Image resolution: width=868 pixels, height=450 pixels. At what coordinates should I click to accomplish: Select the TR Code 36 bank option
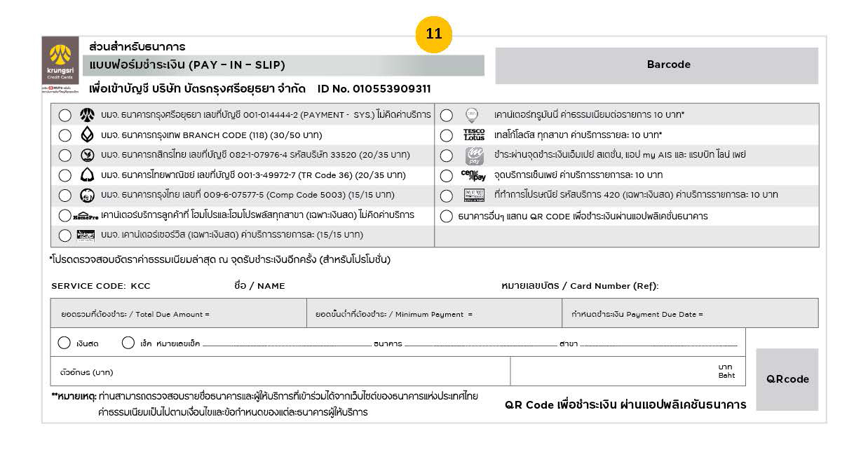coord(65,175)
